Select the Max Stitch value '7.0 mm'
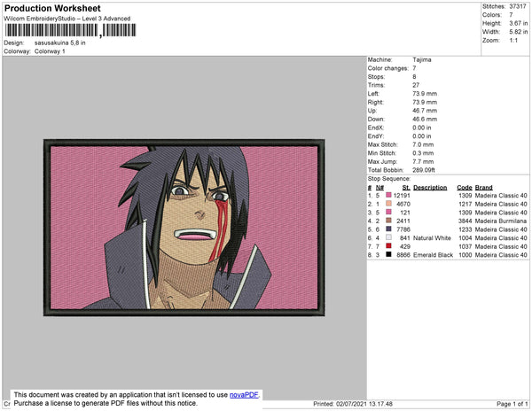Viewport: 532px width, 411px height. 423,144
